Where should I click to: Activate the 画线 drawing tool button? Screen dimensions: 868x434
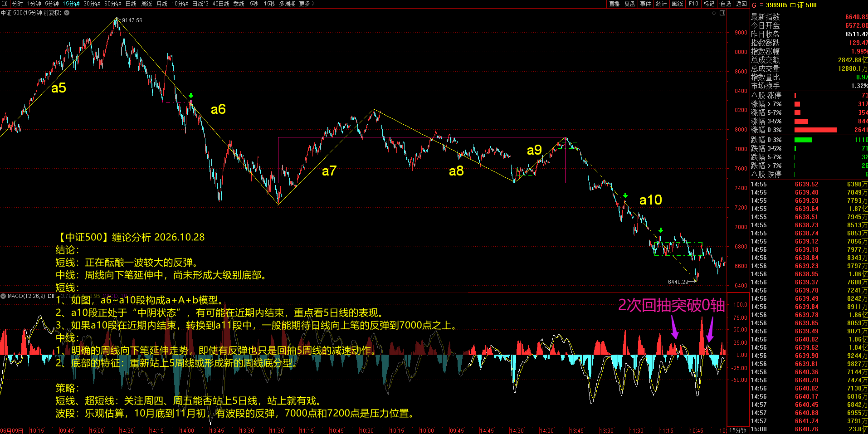[x=678, y=4]
